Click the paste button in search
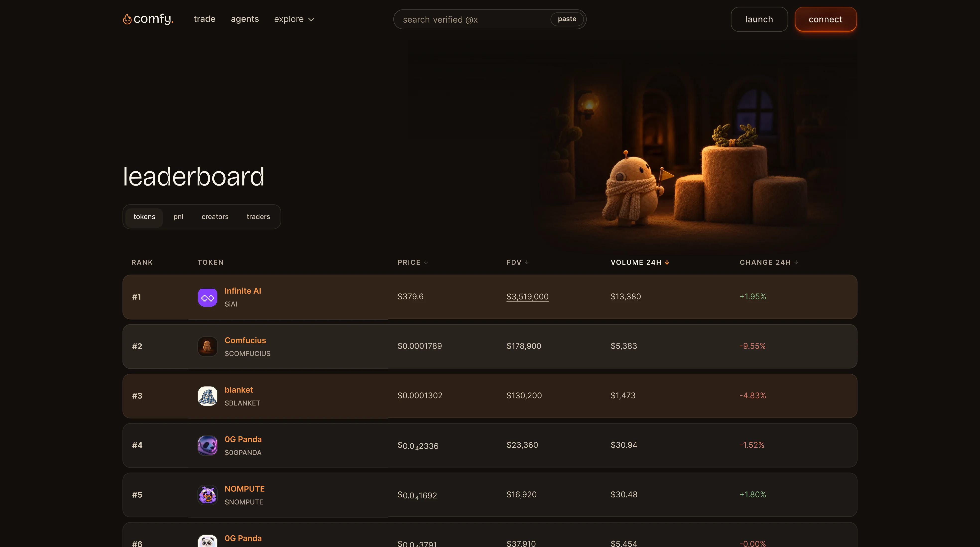 567,19
